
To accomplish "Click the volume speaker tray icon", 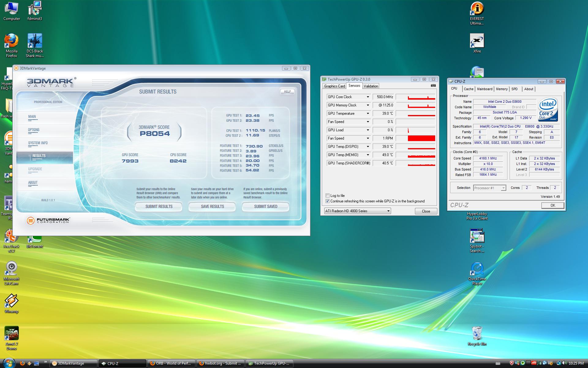I will (x=564, y=363).
